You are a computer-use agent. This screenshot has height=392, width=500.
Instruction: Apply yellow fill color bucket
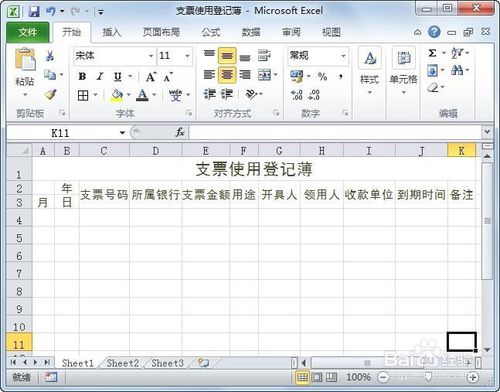click(117, 95)
